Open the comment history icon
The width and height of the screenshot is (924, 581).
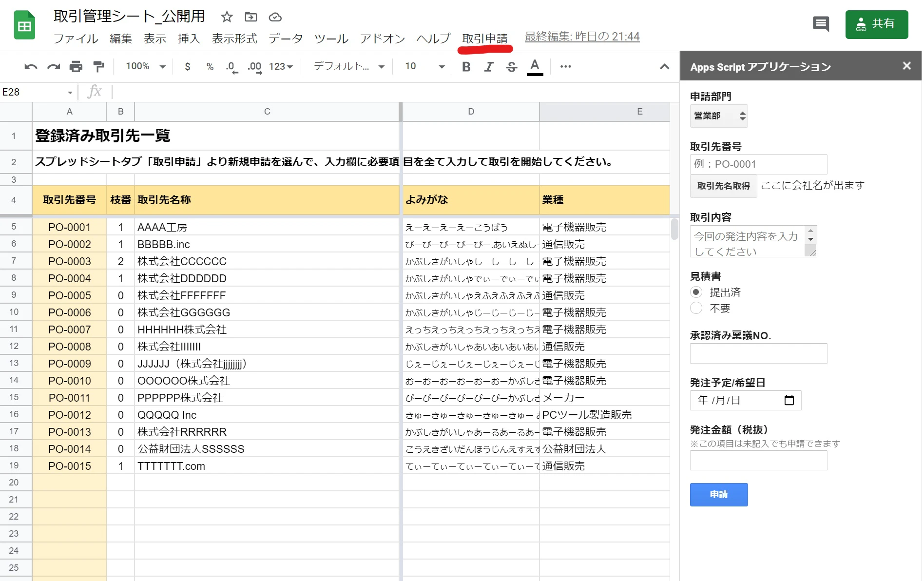tap(821, 23)
